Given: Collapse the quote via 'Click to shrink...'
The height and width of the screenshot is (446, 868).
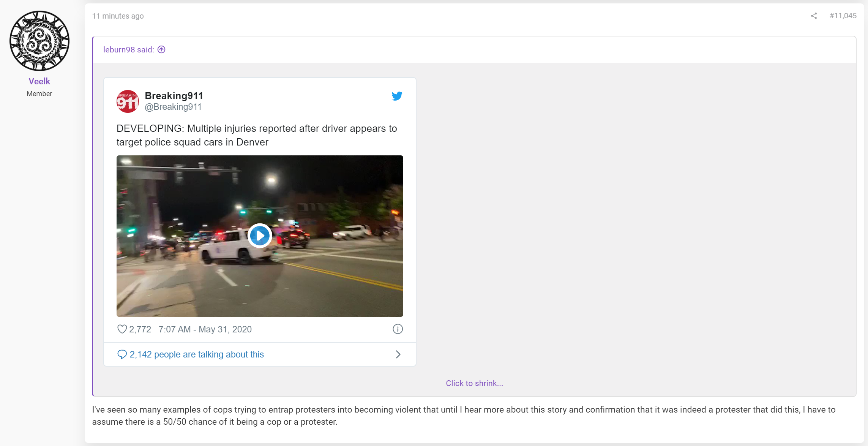Looking at the screenshot, I should click(474, 383).
